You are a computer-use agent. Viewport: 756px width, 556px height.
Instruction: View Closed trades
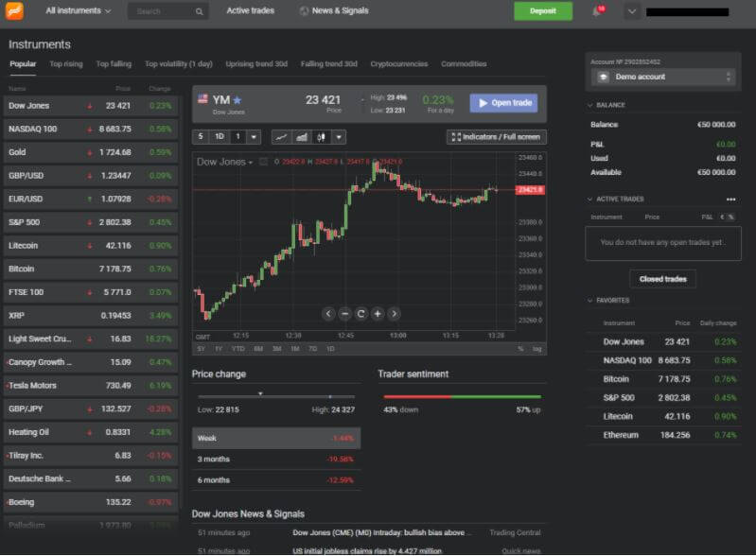point(663,280)
